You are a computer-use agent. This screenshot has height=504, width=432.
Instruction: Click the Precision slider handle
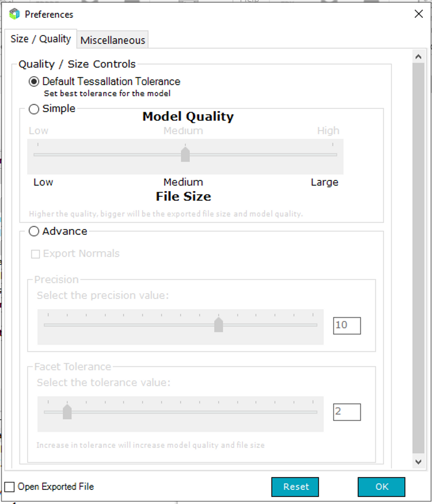coord(219,325)
